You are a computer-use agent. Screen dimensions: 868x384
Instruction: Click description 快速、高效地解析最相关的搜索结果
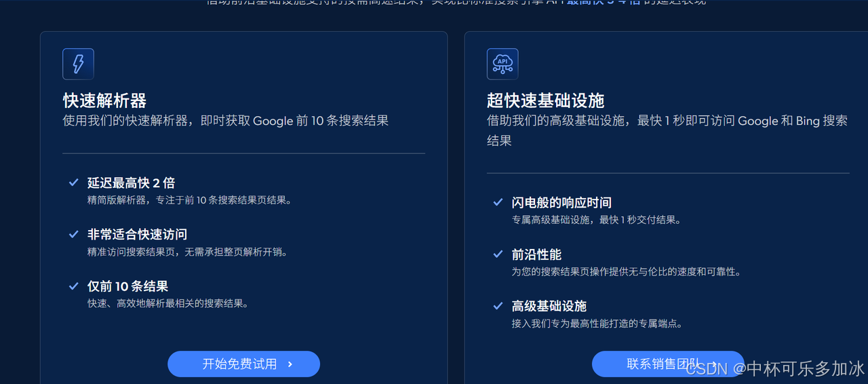tap(170, 303)
